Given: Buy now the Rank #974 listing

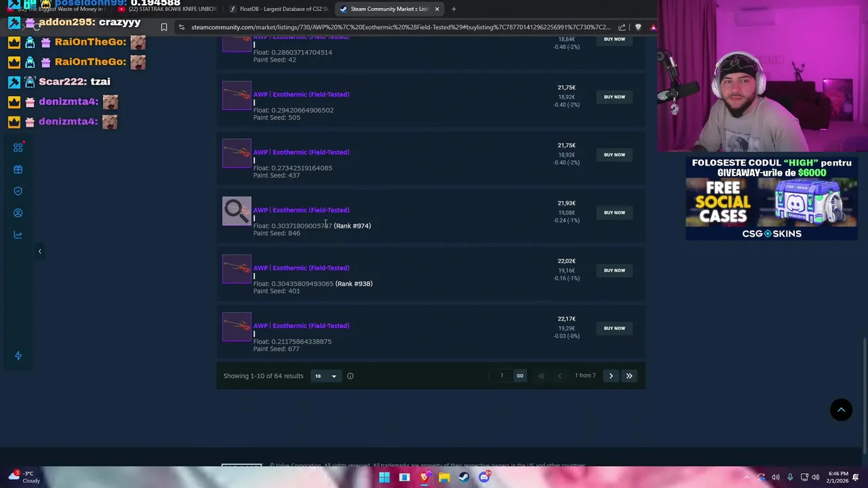Looking at the screenshot, I should tap(614, 212).
